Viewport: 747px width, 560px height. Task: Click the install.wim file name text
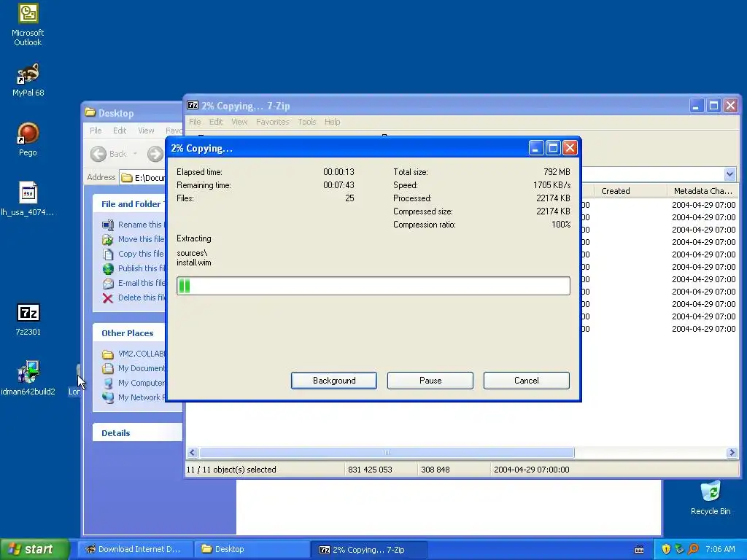tap(194, 262)
